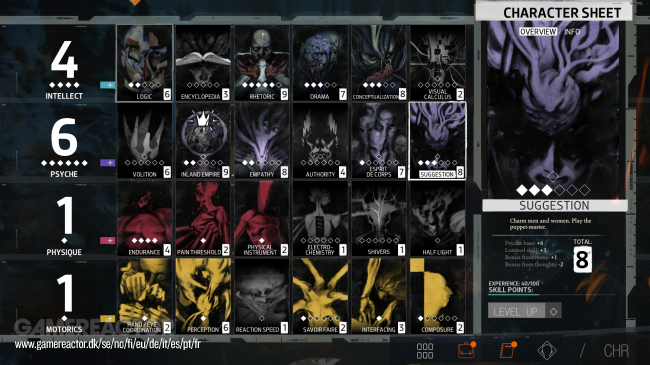Select the Perception skill card

(203, 296)
